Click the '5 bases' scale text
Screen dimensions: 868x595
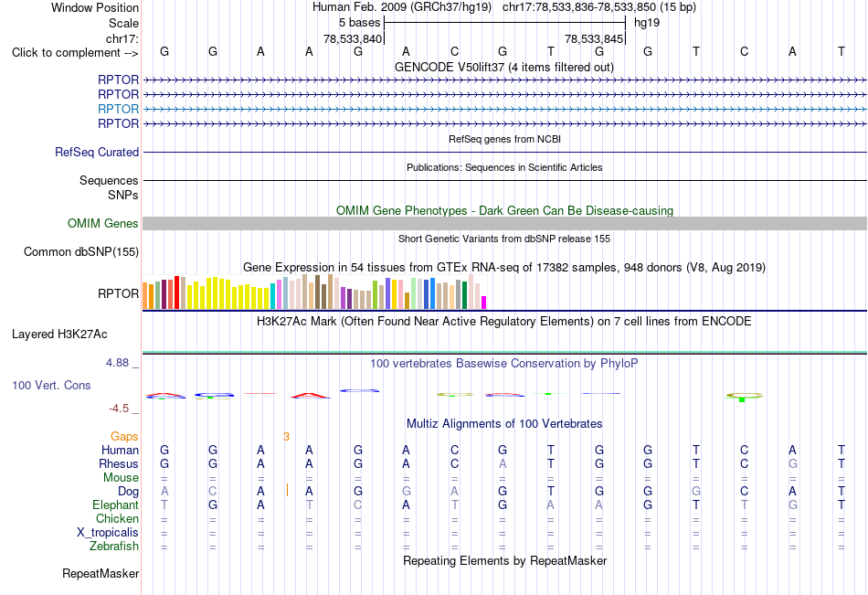(360, 23)
